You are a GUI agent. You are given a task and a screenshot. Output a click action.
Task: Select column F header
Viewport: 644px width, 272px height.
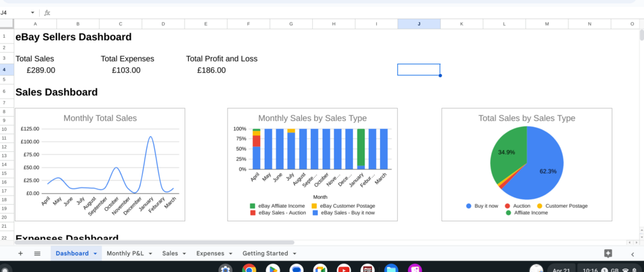pos(249,24)
